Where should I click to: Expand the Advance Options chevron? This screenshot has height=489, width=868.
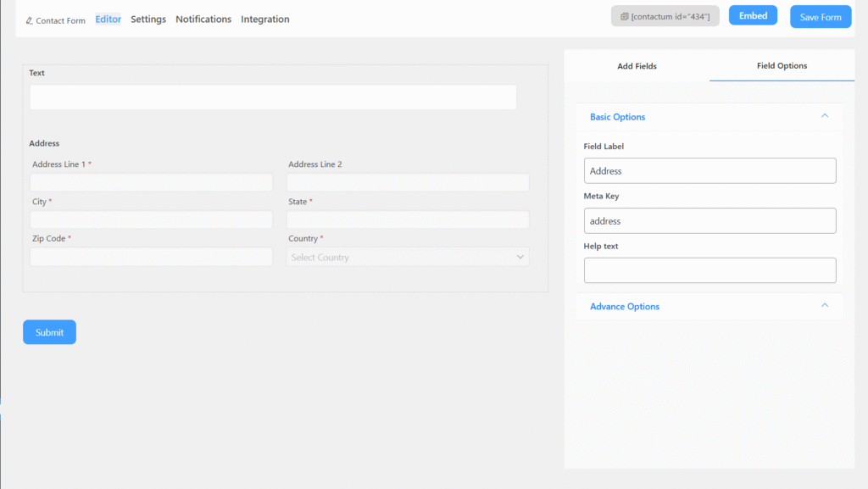824,306
